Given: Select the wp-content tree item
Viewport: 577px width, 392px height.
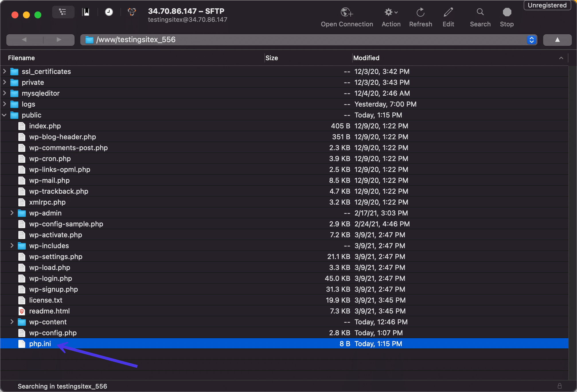Looking at the screenshot, I should click(x=48, y=322).
